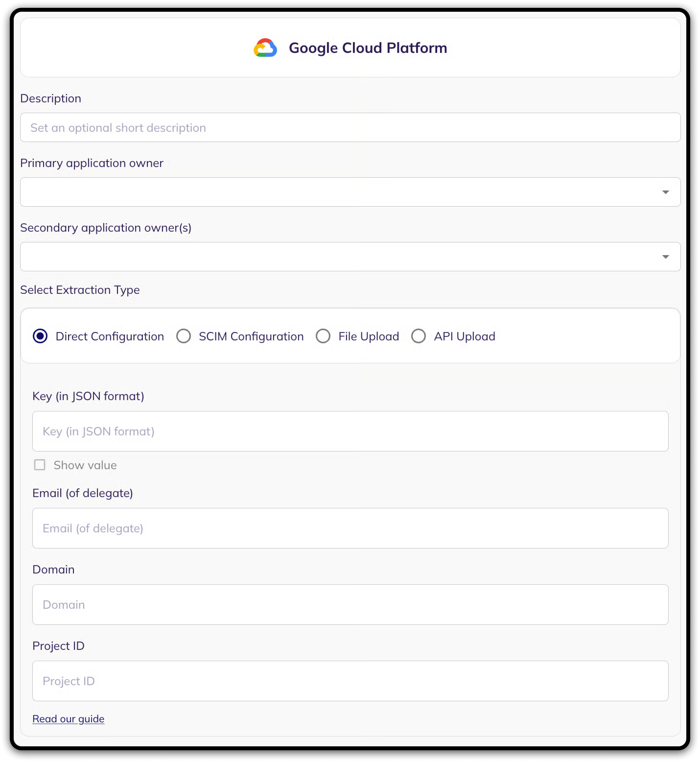Click the Google Cloud Platform logo icon
The height and width of the screenshot is (762, 700).
click(x=265, y=48)
